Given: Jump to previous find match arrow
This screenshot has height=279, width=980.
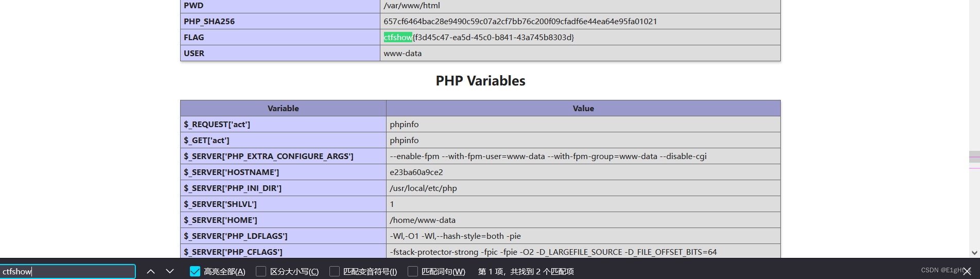Looking at the screenshot, I should click(x=151, y=271).
